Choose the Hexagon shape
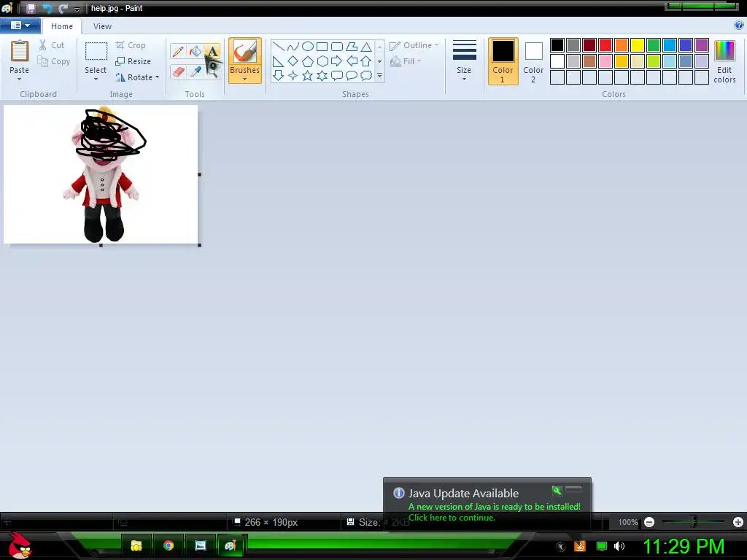This screenshot has height=560, width=747. coord(322,61)
